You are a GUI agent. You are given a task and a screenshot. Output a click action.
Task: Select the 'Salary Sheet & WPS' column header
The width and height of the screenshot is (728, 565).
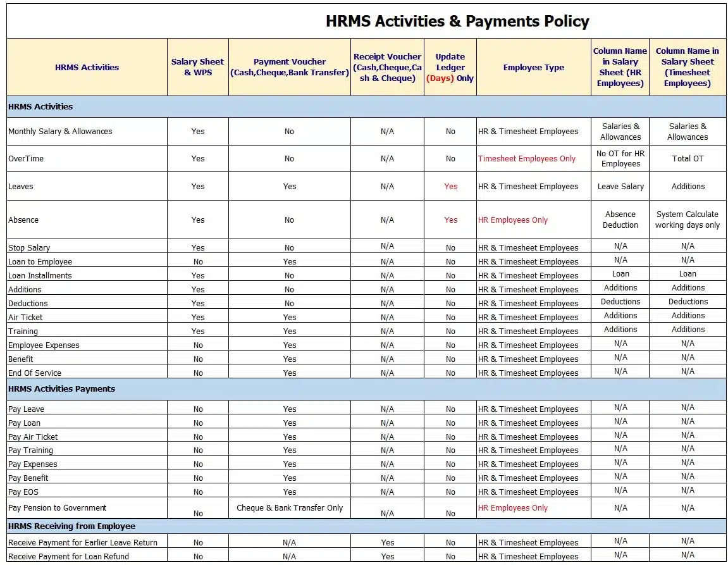198,67
